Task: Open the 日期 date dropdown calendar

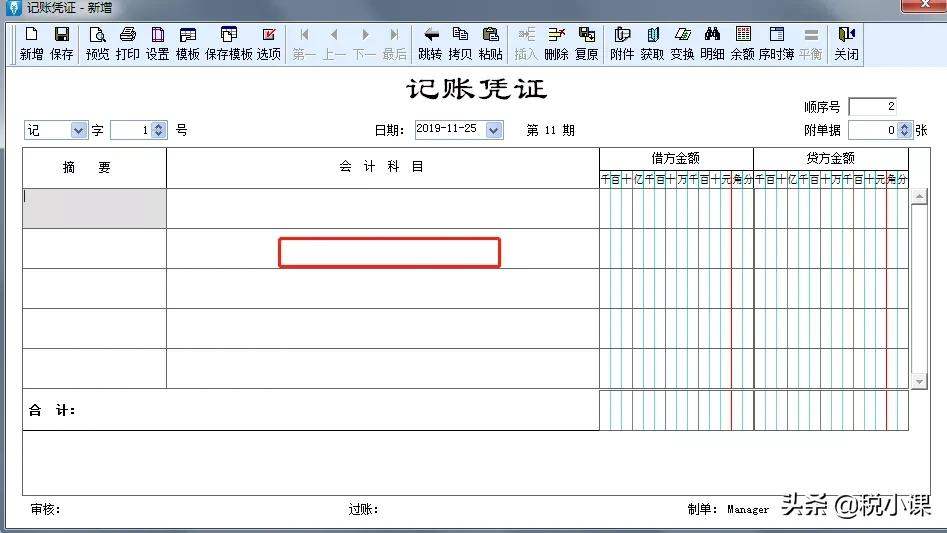Action: (493, 130)
